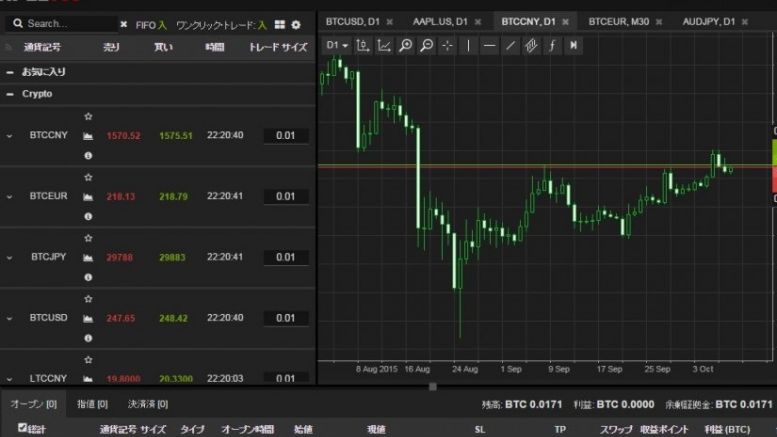Star BTCUSD as a favorite
This screenshot has height=437, width=777.
click(88, 299)
